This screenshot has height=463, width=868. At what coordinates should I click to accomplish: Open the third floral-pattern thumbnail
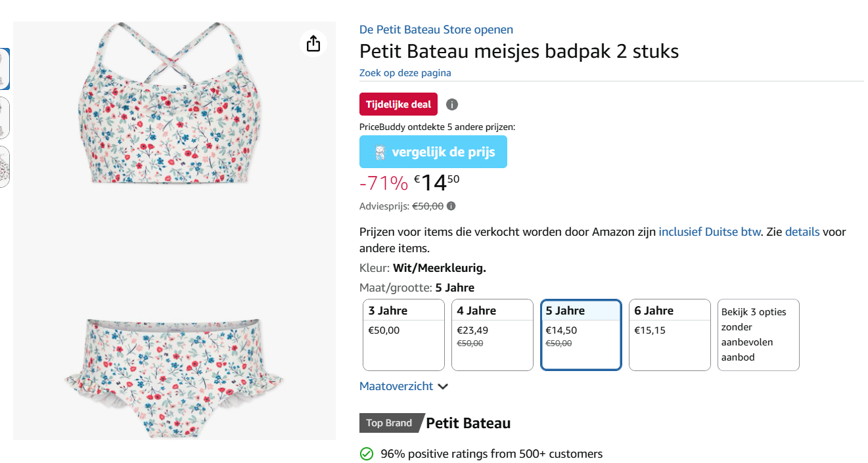4,166
